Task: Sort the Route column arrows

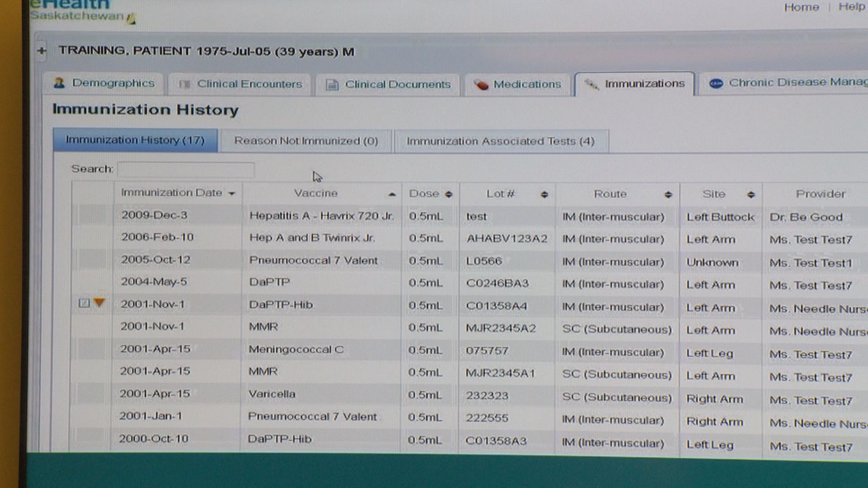Action: point(668,195)
